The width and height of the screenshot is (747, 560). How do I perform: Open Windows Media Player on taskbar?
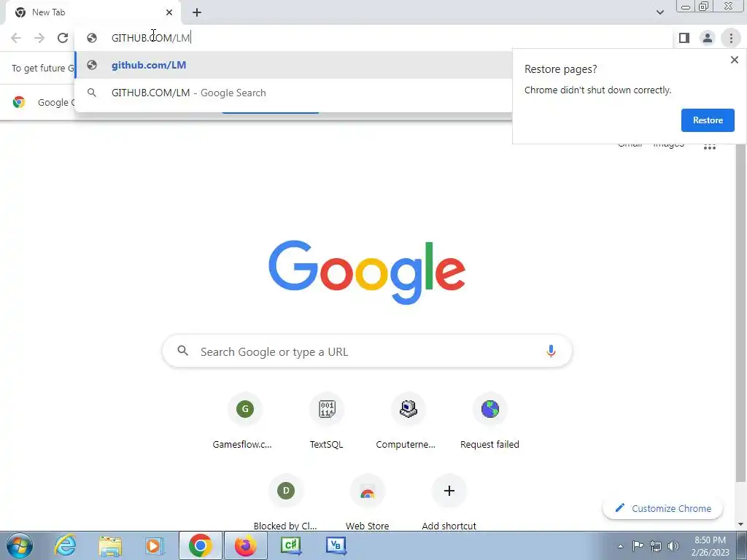coord(154,545)
